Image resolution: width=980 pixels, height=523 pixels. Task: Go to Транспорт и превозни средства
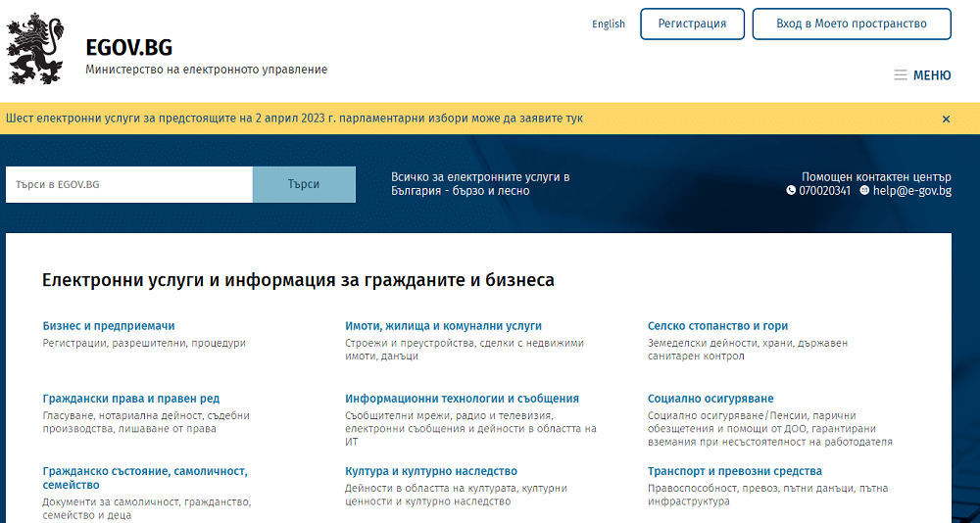pyautogui.click(x=735, y=471)
